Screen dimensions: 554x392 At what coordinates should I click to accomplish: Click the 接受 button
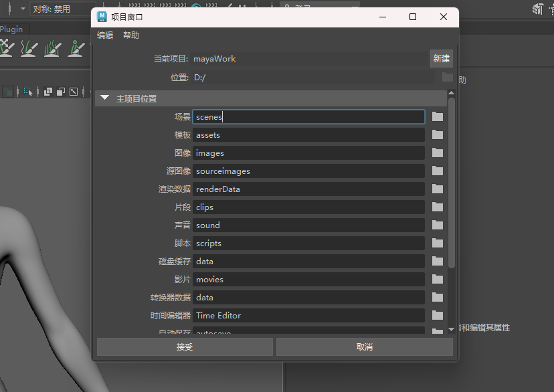click(x=185, y=347)
